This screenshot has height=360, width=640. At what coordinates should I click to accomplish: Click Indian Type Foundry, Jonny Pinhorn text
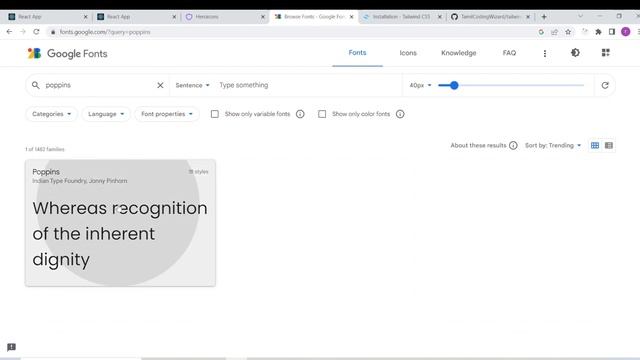tap(80, 181)
